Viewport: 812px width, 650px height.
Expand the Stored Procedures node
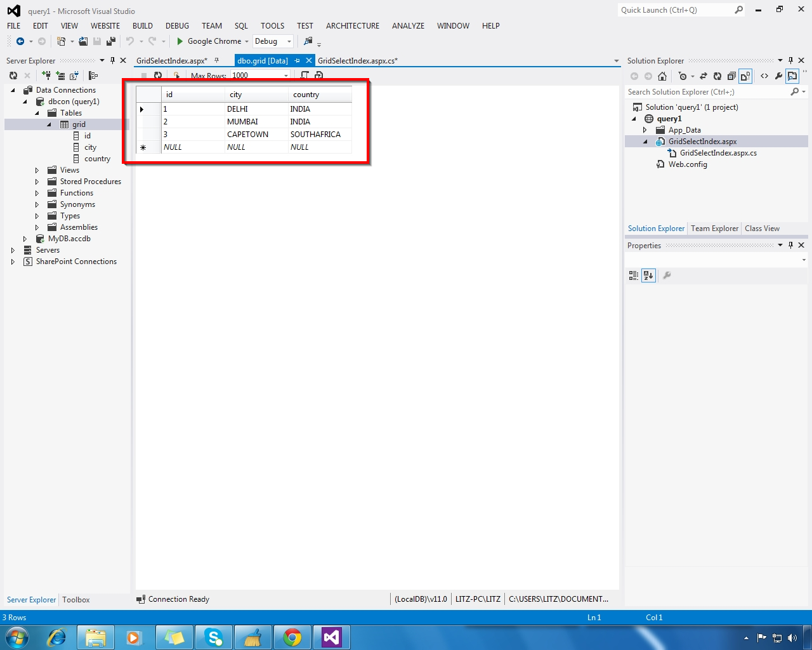pyautogui.click(x=36, y=181)
